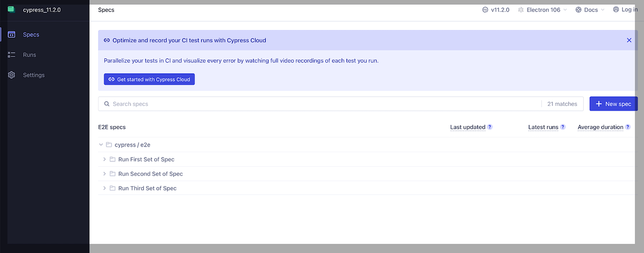The width and height of the screenshot is (644, 253).
Task: Open Settings in the sidebar
Action: pos(45,75)
